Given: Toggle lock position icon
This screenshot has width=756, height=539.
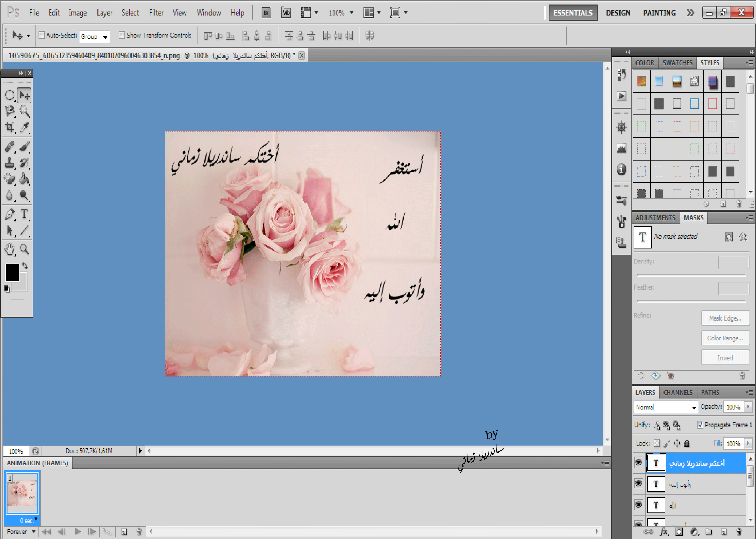Looking at the screenshot, I should click(x=677, y=443).
